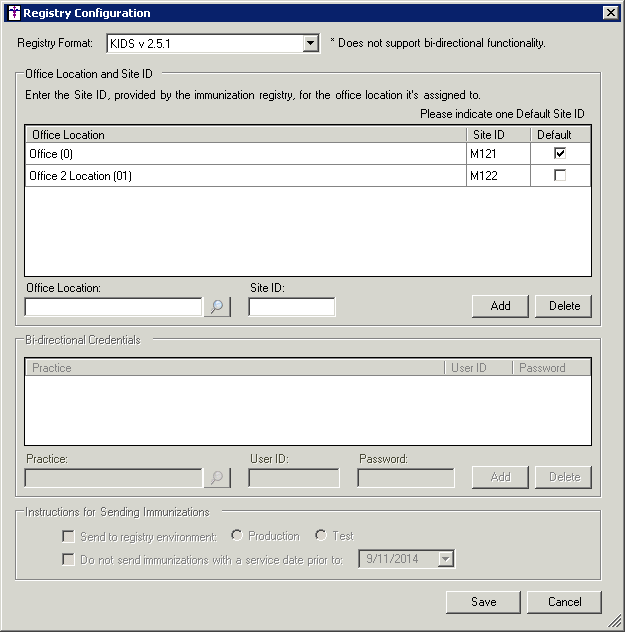Screen dimensions: 625x632
Task: Select the Production radio button
Action: [x=236, y=536]
